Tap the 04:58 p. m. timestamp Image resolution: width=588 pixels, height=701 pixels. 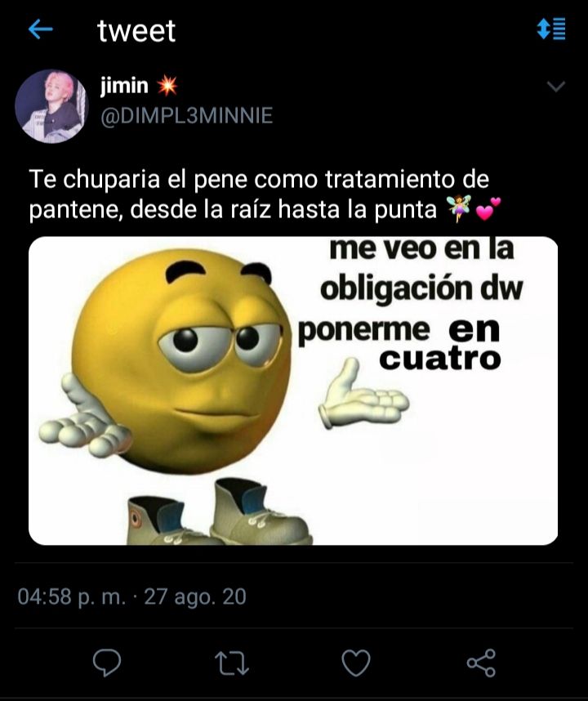point(72,596)
